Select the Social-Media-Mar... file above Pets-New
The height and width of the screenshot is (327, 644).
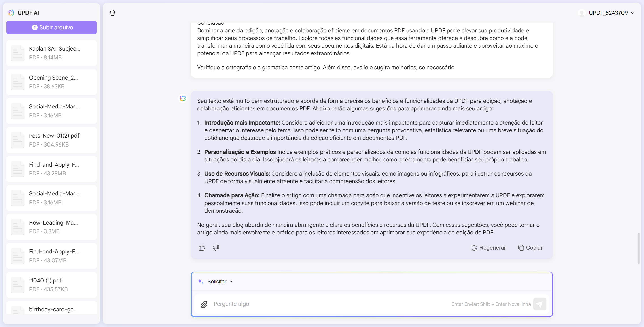51,111
